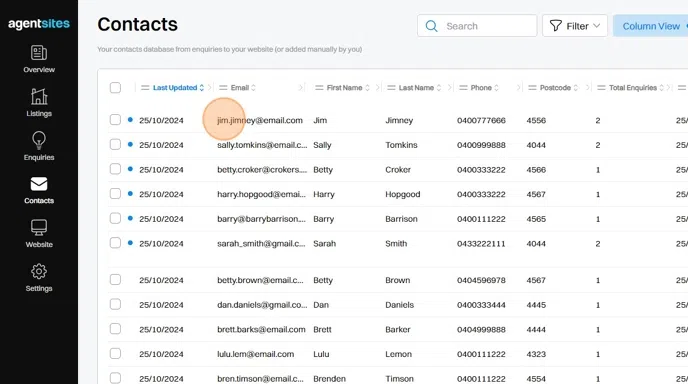Check the Harry Hopgood row checkbox

(115, 194)
